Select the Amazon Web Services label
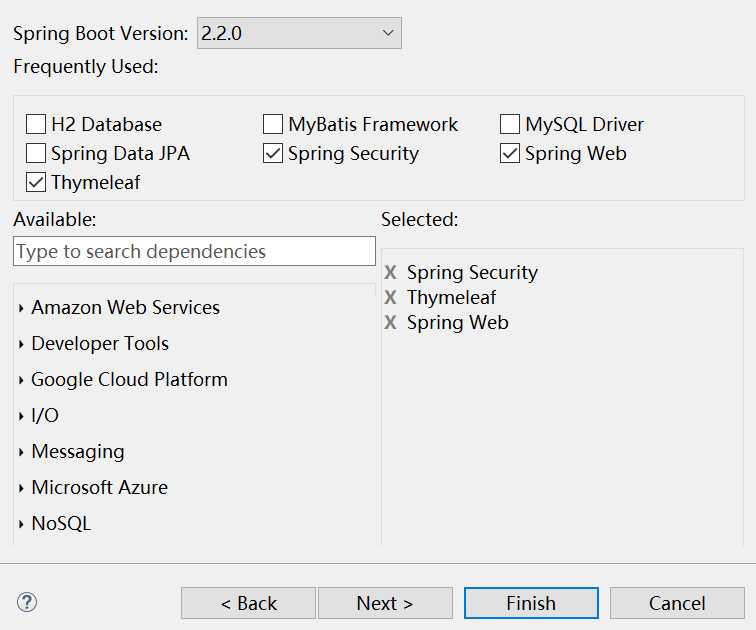 [x=125, y=308]
